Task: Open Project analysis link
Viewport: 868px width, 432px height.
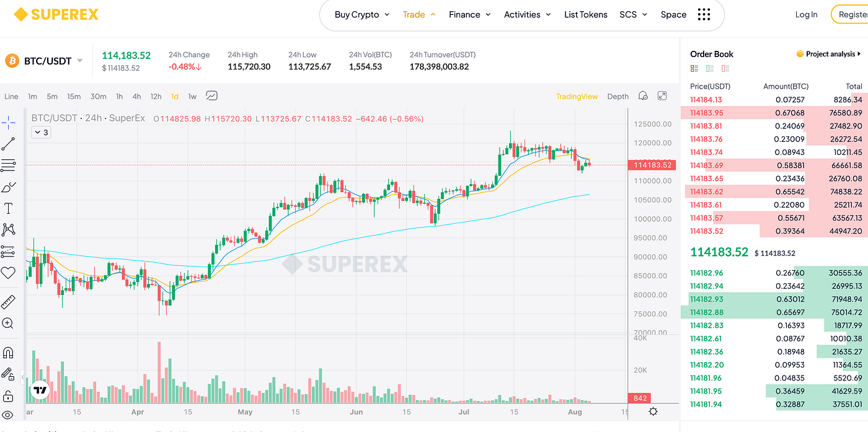Action: click(829, 54)
